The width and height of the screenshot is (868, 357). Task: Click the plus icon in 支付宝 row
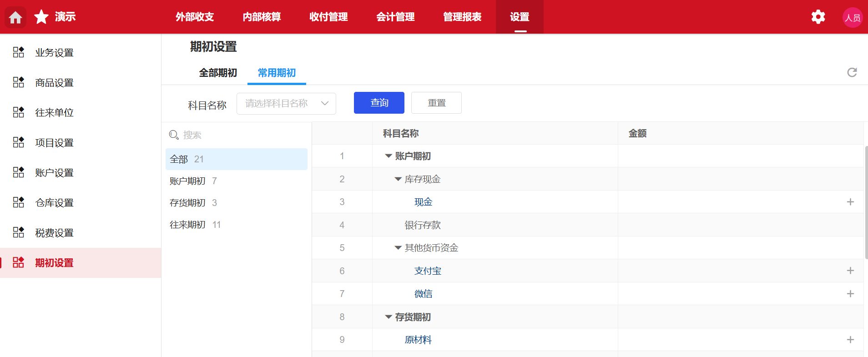850,271
